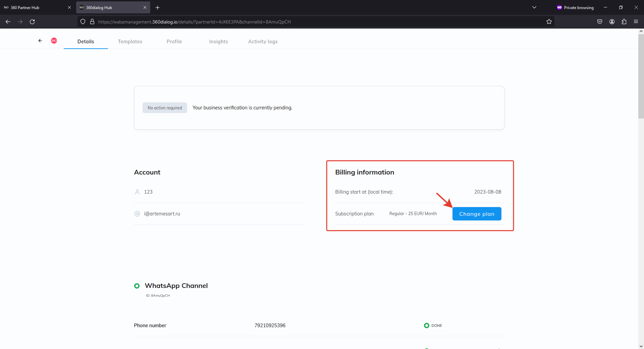Click the No action required badge
This screenshot has width=644, height=349.
tap(165, 108)
